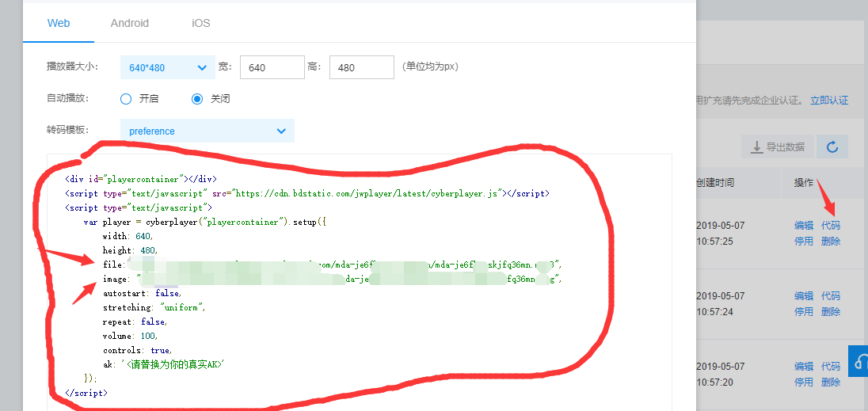Click the 2019-05-07 10:57:25 timestamp

click(720, 234)
